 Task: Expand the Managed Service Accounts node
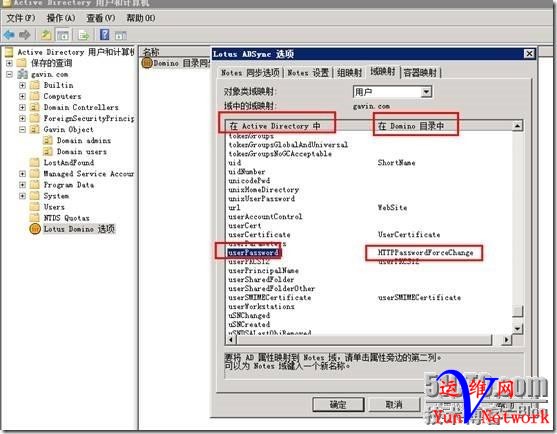tap(22, 174)
